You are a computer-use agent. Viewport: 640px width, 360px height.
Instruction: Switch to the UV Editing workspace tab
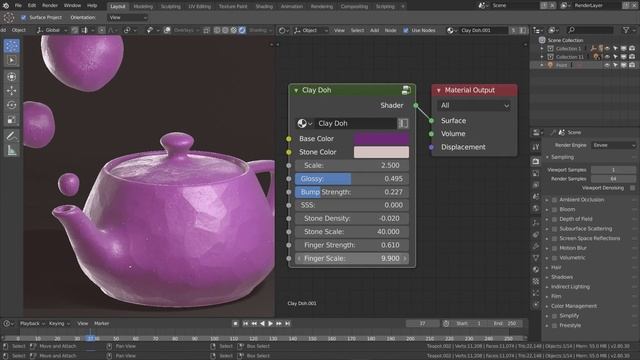[x=200, y=7]
